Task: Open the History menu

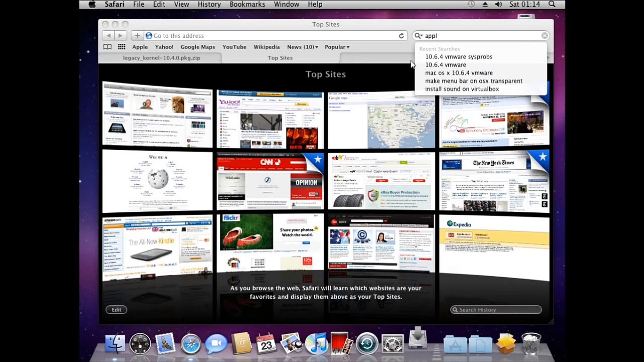Action: [209, 4]
